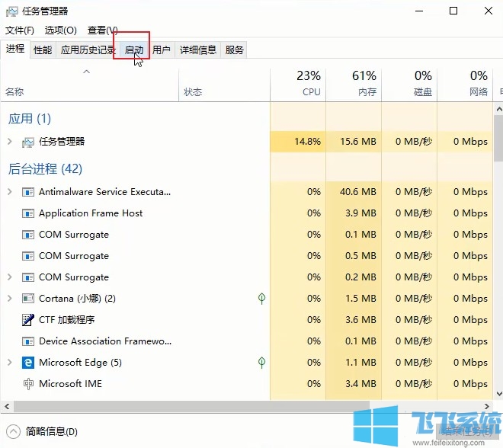Click the vertical scrollbar down arrow

pos(499,393)
